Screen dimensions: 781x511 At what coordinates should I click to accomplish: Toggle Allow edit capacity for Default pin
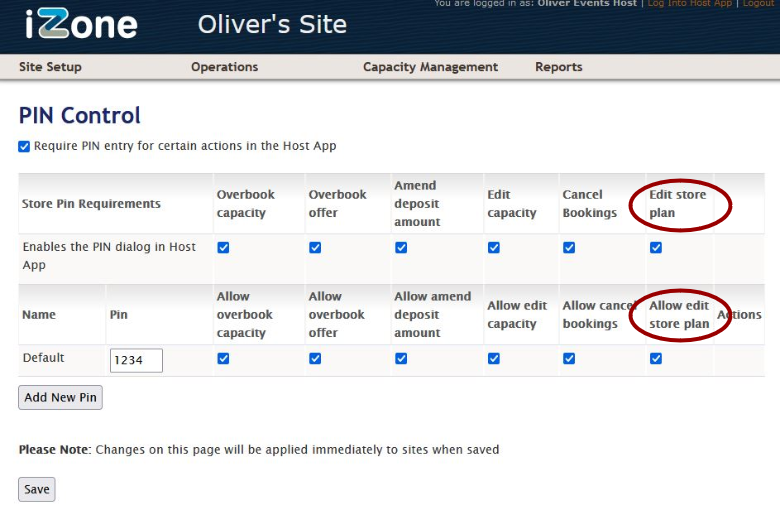(x=494, y=359)
